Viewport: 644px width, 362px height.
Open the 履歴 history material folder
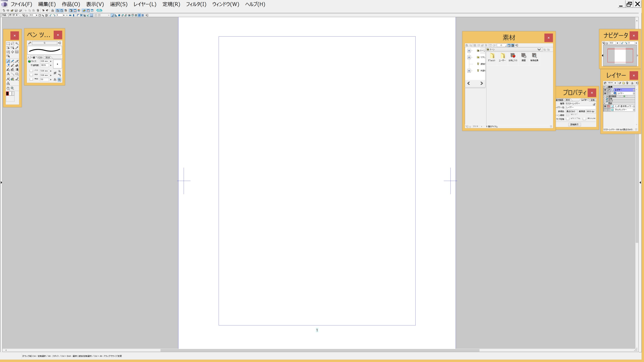(x=524, y=57)
